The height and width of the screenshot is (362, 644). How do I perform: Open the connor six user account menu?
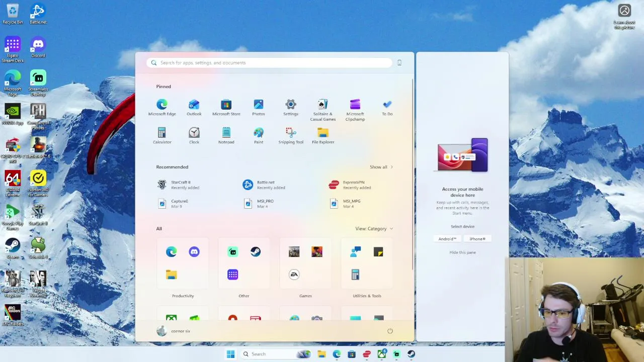click(x=174, y=331)
